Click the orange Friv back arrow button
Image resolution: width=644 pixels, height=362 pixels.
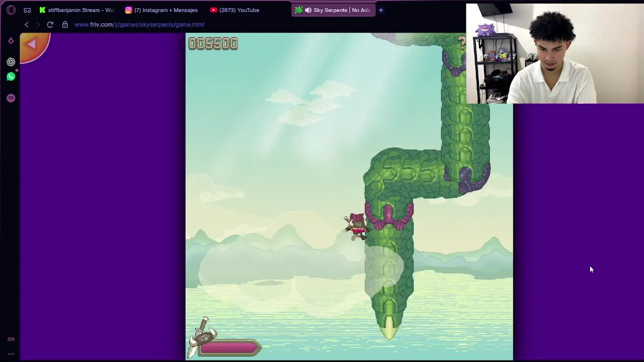point(34,46)
